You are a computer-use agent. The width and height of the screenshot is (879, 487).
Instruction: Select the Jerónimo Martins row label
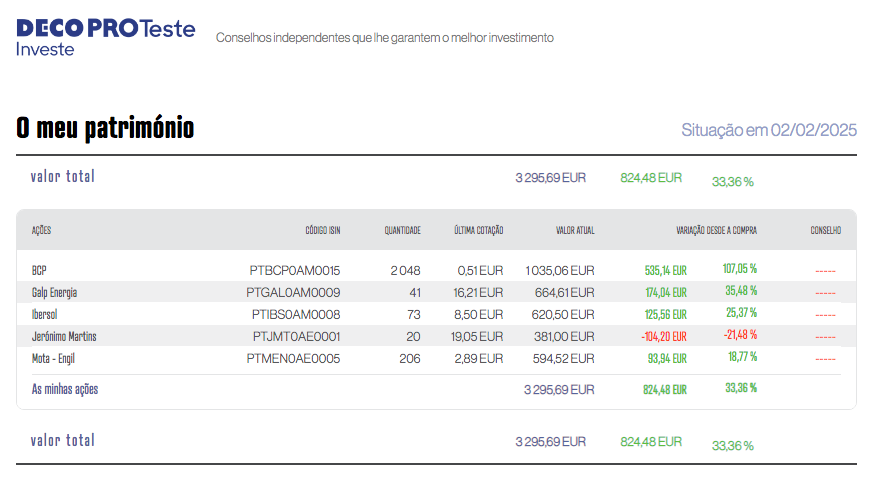coord(64,336)
